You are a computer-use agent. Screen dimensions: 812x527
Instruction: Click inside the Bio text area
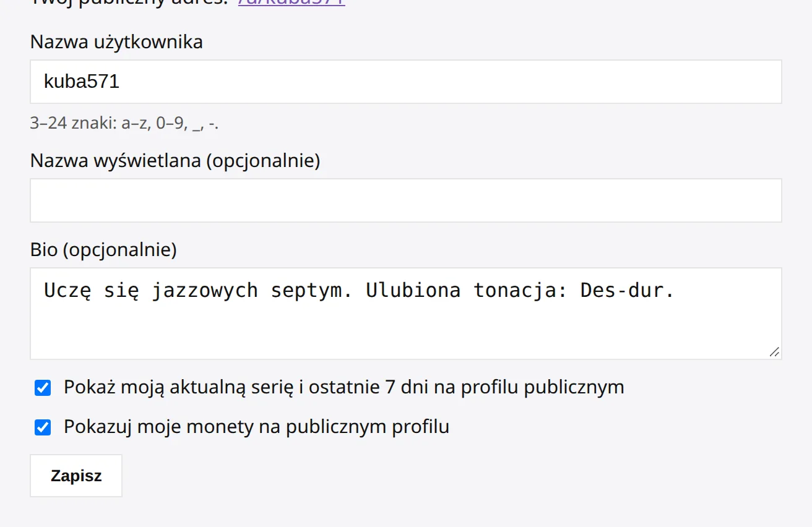[406, 314]
